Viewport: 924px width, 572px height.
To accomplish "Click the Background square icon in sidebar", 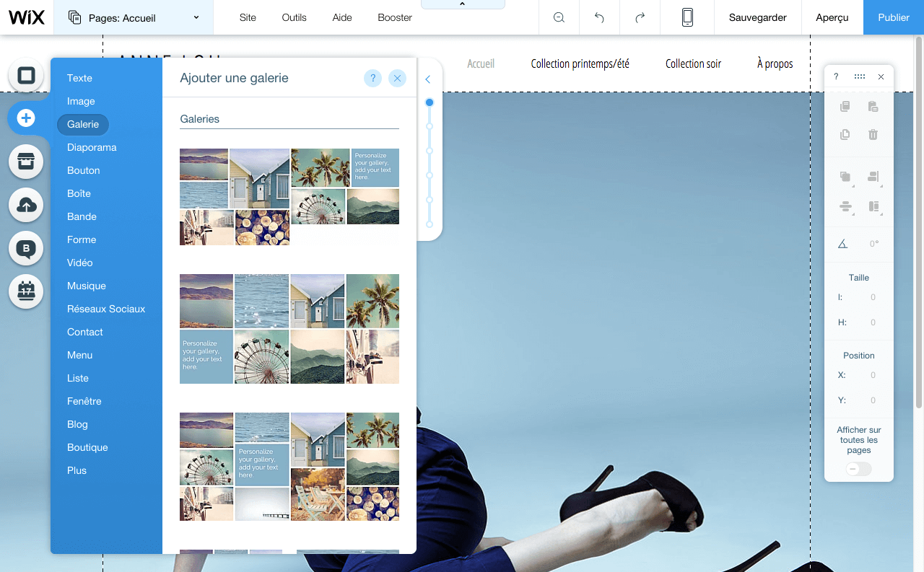I will 26,76.
